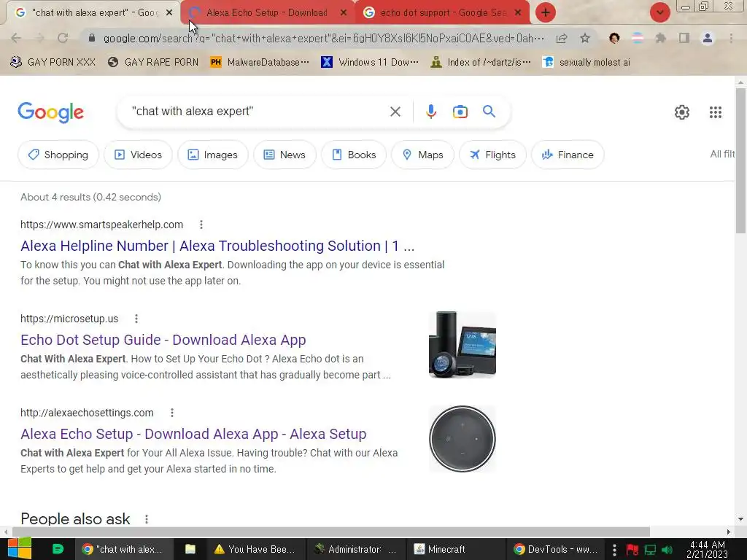Open the Windows 11 Dow... bookmark
The height and width of the screenshot is (560, 747).
click(370, 62)
